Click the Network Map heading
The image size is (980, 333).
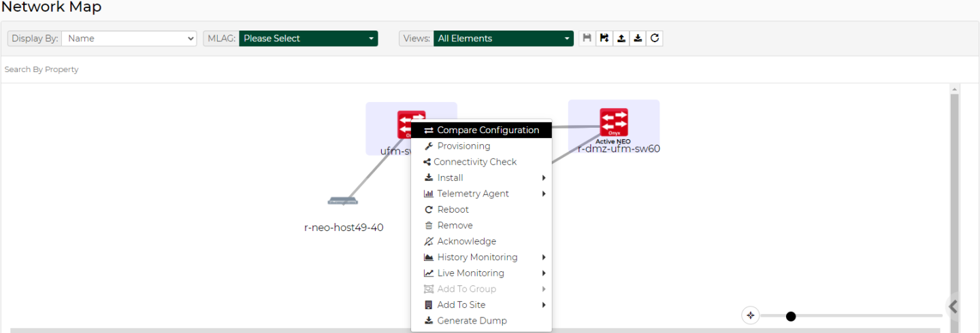pos(51,7)
